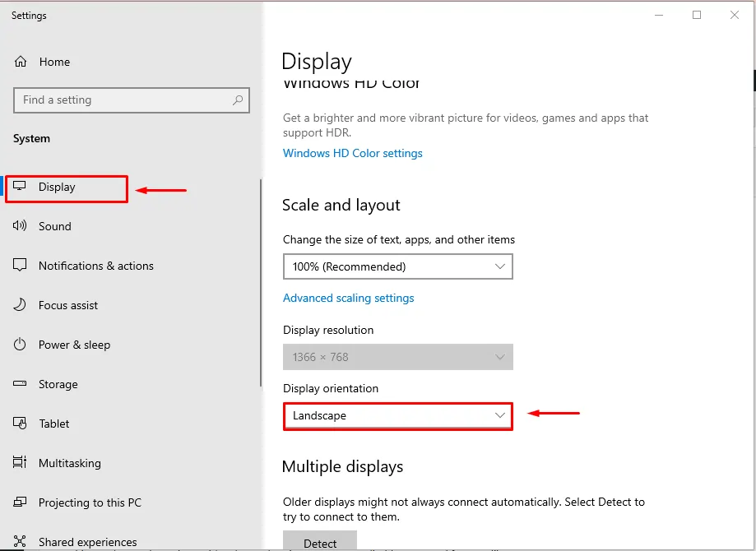This screenshot has height=551, width=756.
Task: Open Windows HD Color settings link
Action: point(352,153)
